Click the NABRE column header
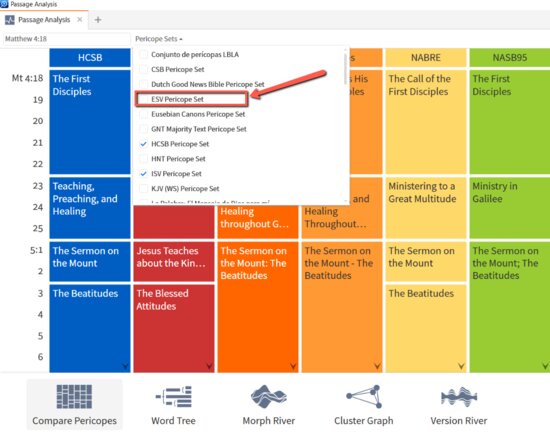The height and width of the screenshot is (436, 550). (426, 58)
